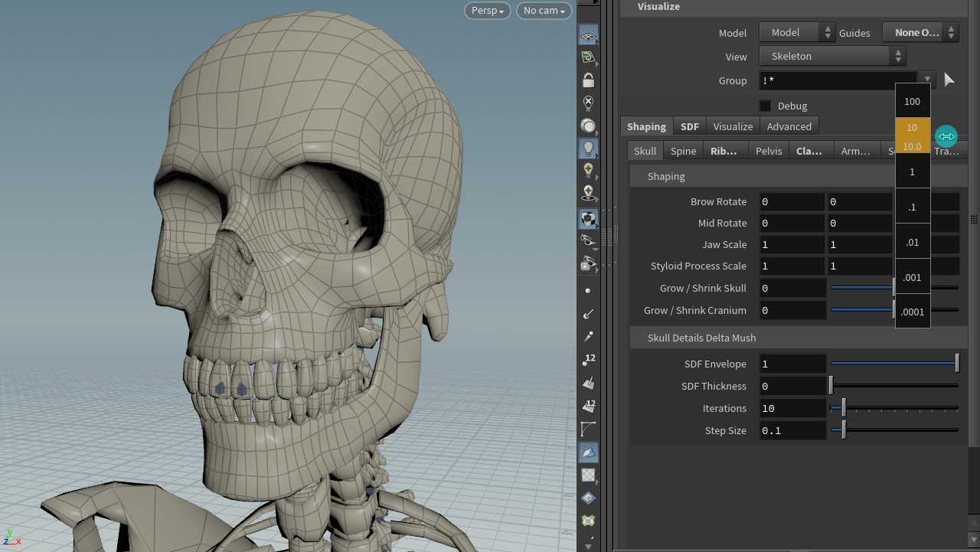This screenshot has height=552, width=980.
Task: Toggle the reference plane grid icon
Action: 588,35
